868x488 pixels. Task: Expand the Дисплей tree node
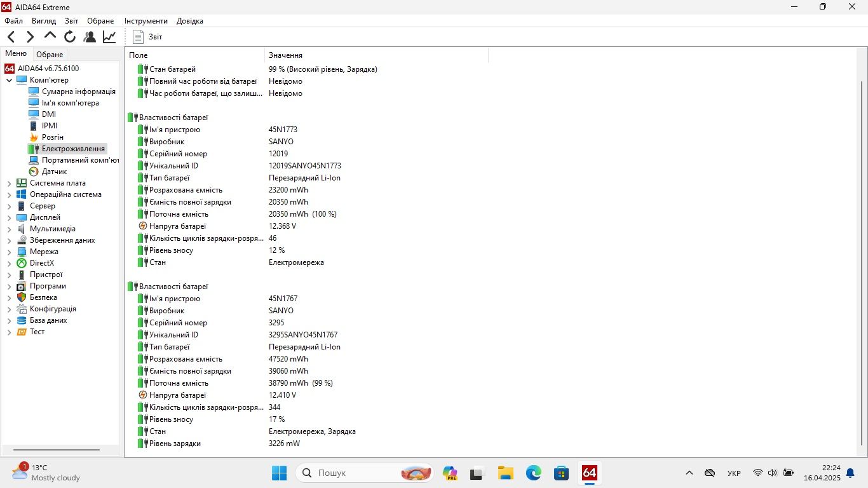click(x=9, y=217)
